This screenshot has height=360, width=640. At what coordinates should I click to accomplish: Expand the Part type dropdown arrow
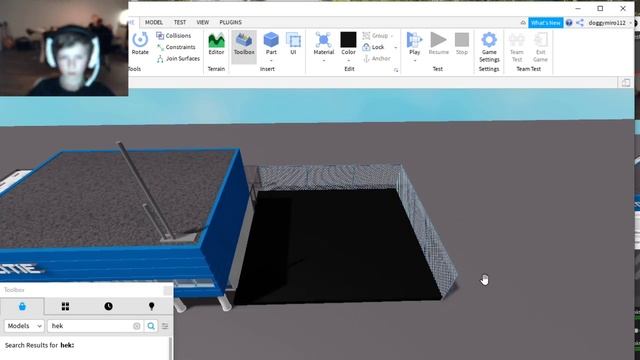pos(271,60)
